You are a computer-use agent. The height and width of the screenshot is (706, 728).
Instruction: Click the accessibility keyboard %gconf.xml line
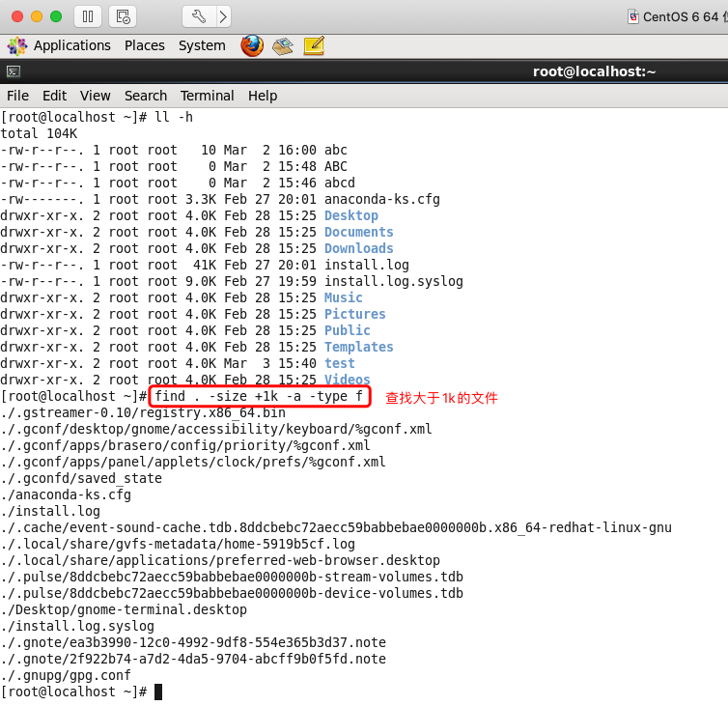click(x=216, y=429)
